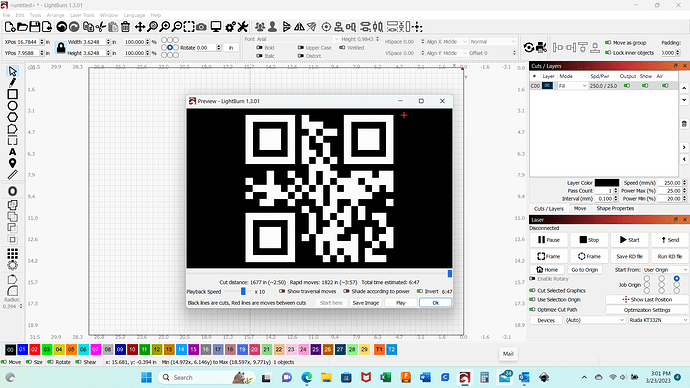Screen dimensions: 690x388
Task: Open the Normal text style dropdown
Action: (493, 41)
